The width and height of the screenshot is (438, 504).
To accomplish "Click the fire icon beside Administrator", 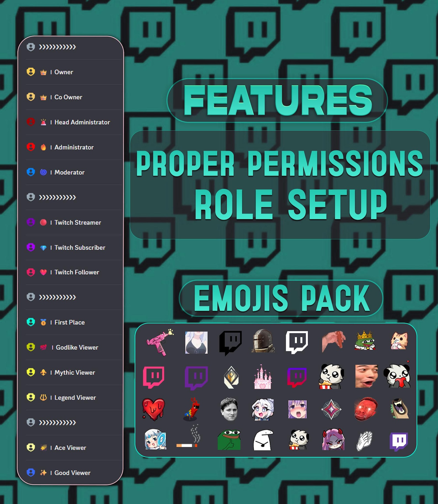I will pos(43,147).
